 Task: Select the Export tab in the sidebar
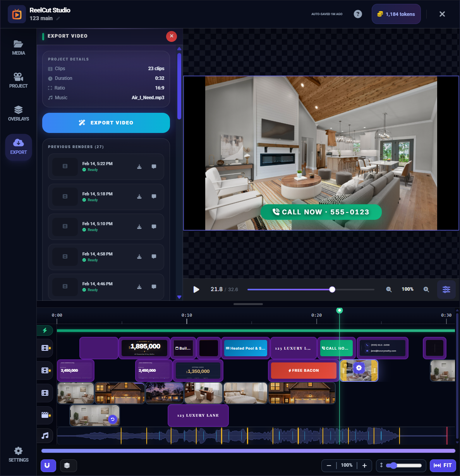pyautogui.click(x=18, y=147)
